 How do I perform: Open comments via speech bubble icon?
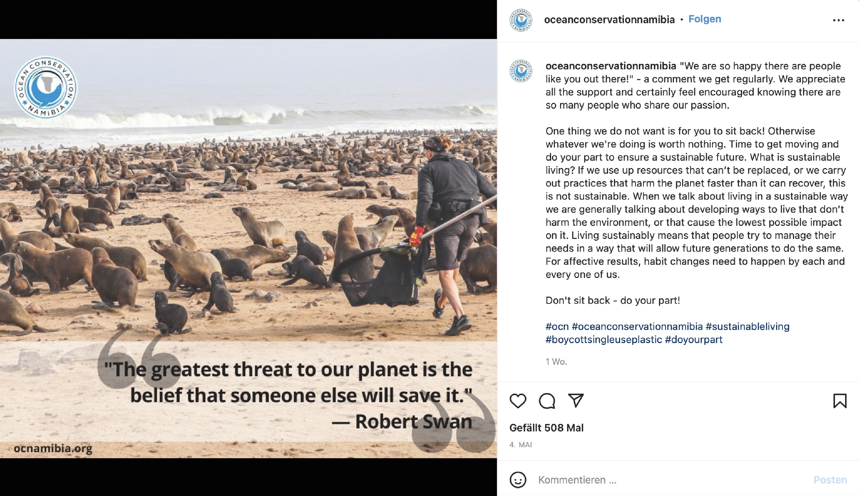coord(547,400)
